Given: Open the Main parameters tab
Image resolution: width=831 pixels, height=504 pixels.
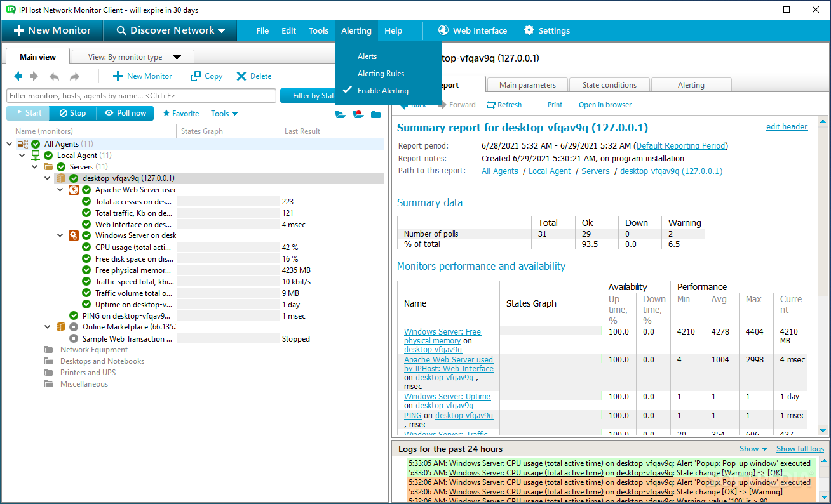Looking at the screenshot, I should tap(527, 85).
